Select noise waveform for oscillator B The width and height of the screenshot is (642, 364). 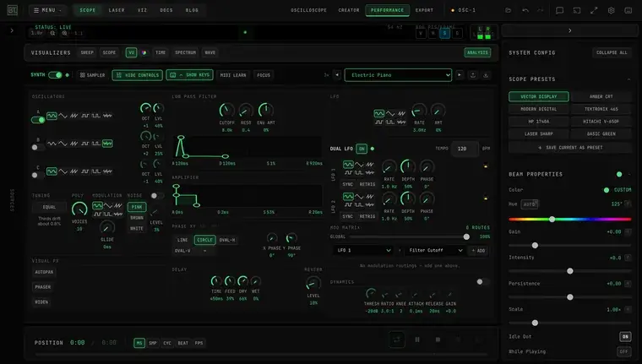[x=107, y=144]
